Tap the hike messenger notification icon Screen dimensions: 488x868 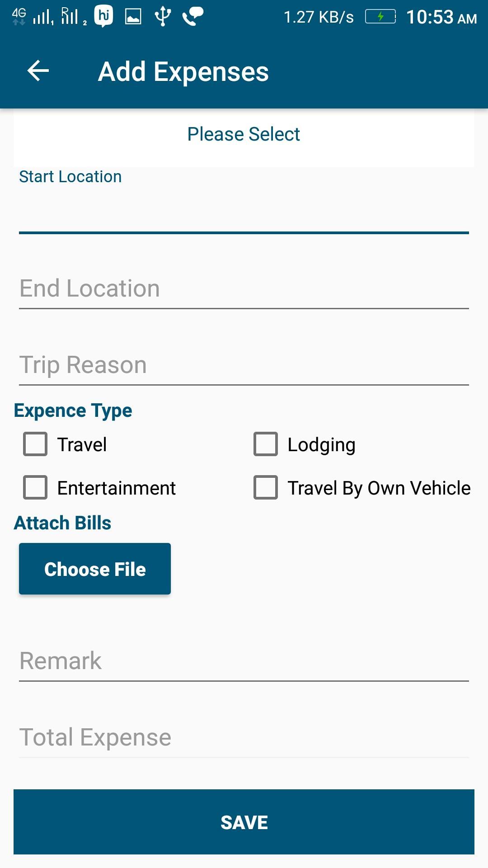click(x=103, y=17)
